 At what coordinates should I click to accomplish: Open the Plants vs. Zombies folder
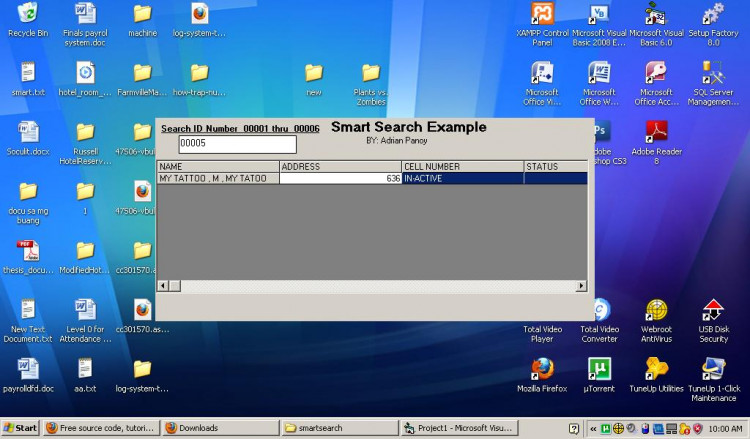[371, 73]
